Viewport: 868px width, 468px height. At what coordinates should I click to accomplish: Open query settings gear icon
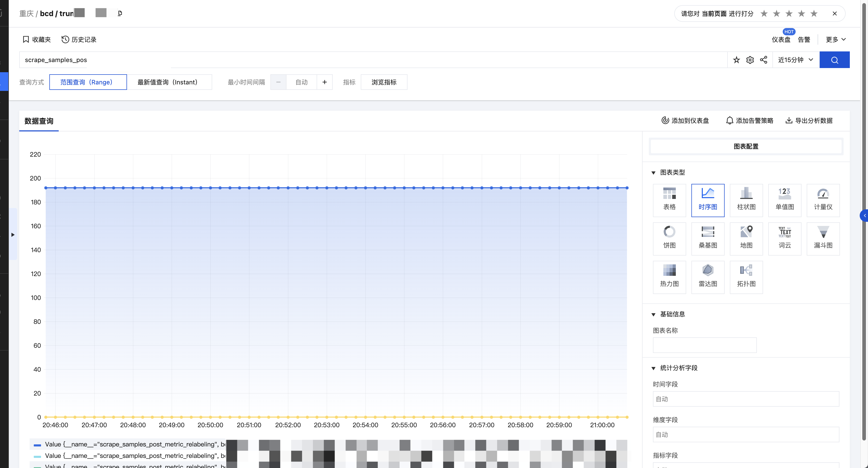tap(750, 60)
